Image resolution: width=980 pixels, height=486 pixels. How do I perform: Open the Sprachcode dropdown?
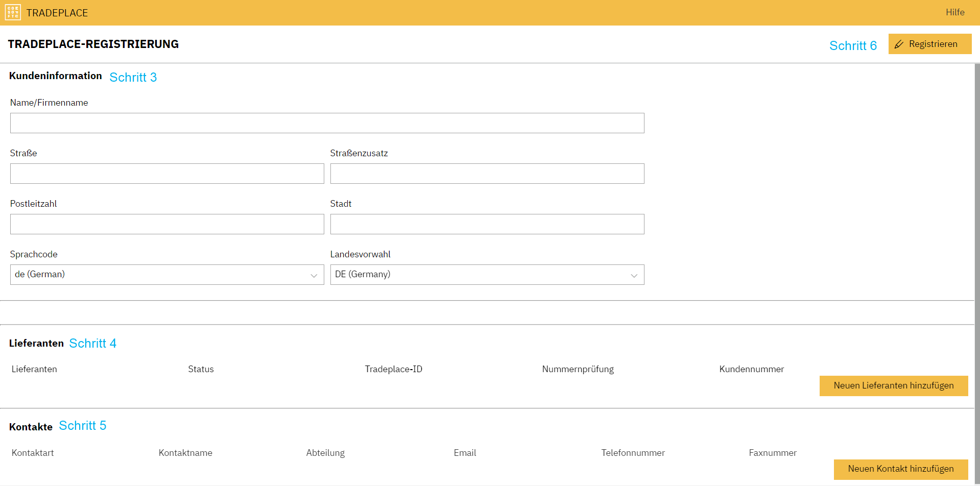[x=167, y=275]
